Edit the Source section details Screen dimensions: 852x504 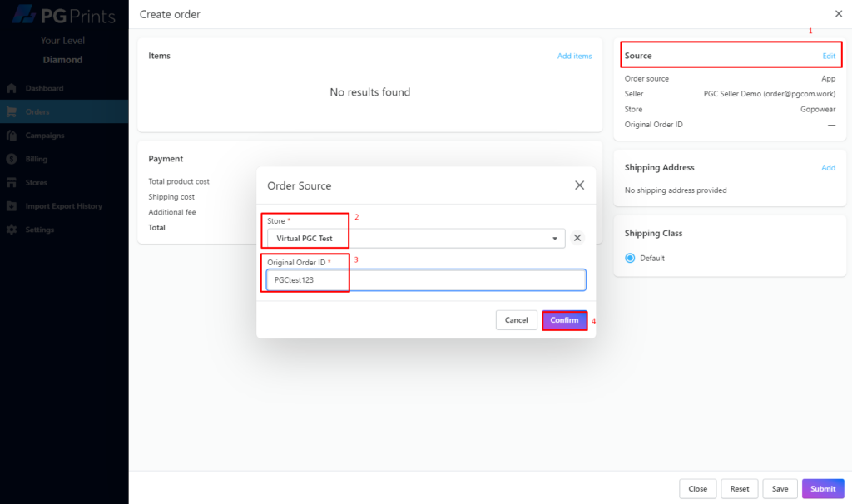click(829, 56)
